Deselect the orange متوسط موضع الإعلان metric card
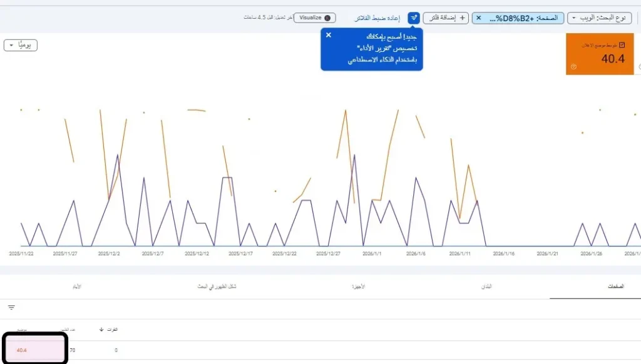 tap(600, 54)
